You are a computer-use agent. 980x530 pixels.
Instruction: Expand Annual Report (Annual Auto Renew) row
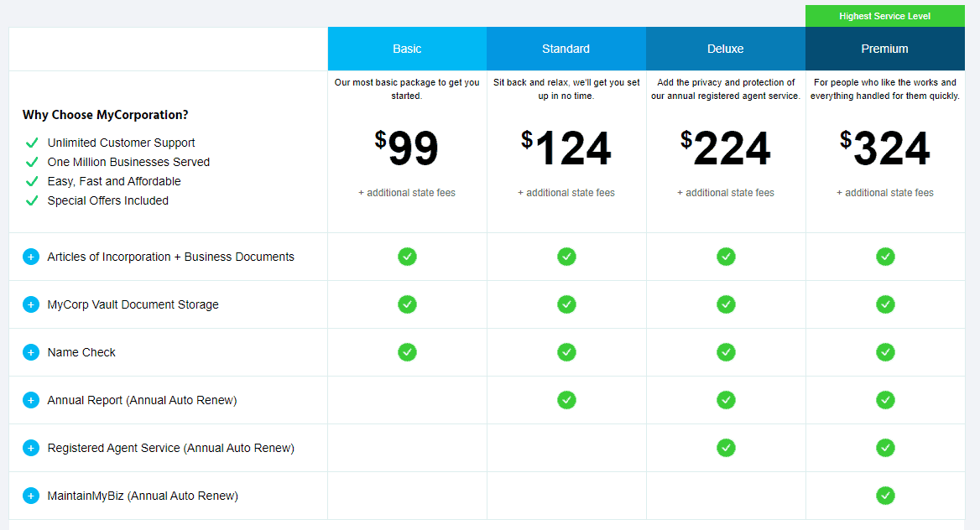tap(30, 400)
